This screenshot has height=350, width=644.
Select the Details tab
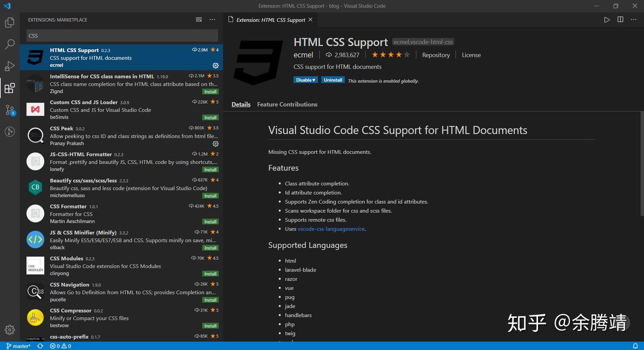pyautogui.click(x=241, y=104)
